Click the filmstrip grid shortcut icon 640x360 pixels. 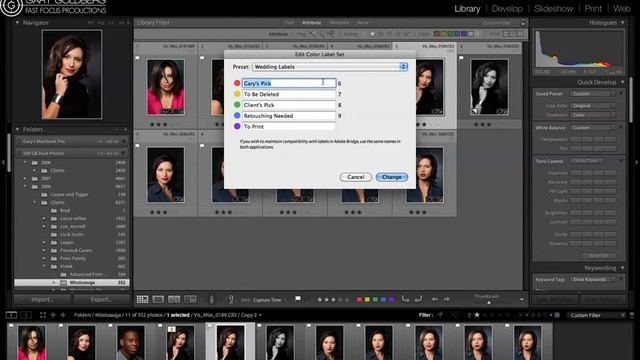(x=43, y=315)
